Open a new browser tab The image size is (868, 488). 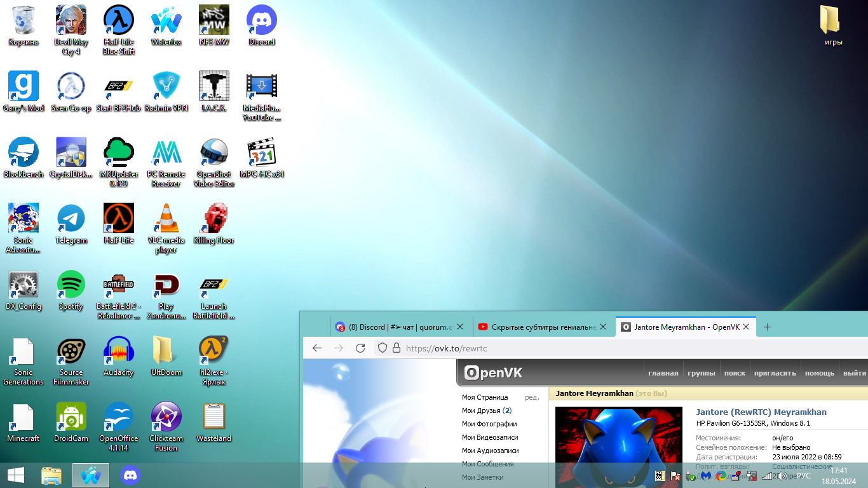coord(767,327)
